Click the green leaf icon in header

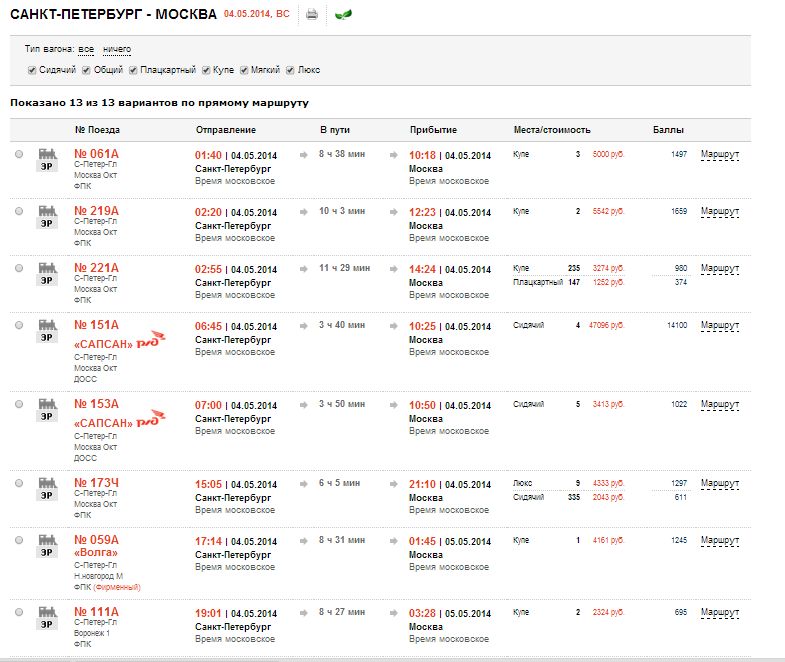click(343, 15)
